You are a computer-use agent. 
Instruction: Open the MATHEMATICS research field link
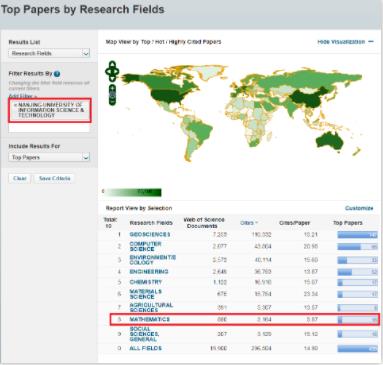[x=150, y=319]
